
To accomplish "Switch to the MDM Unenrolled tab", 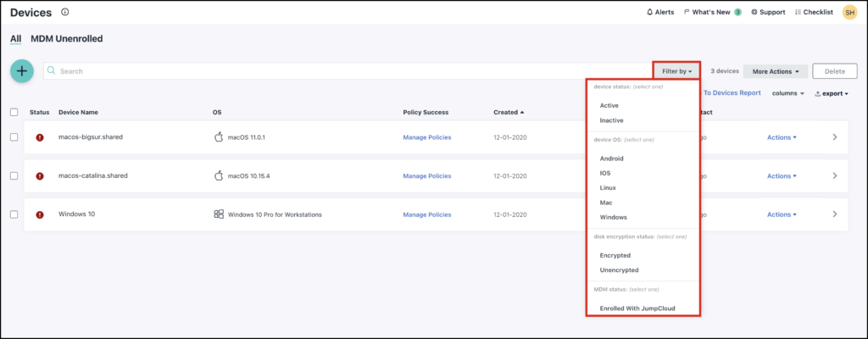I will coord(67,39).
